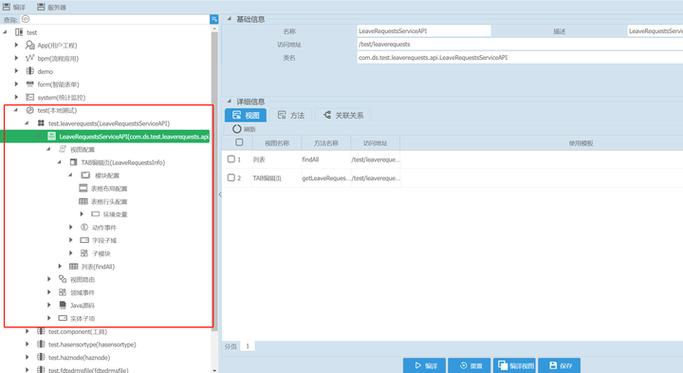This screenshot has width=683, height=373.
Task: Click the clear icon in search box
Action: coord(25,19)
